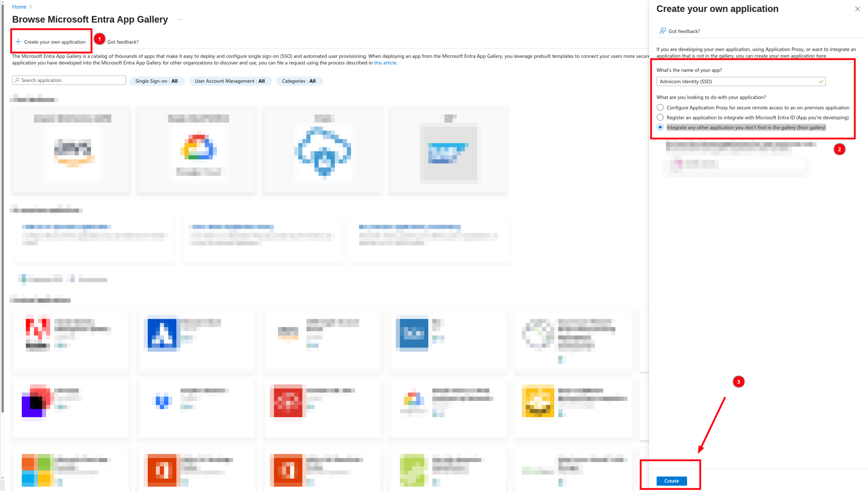Open the Categories filter dropdown
The width and height of the screenshot is (868, 491).
[x=298, y=81]
